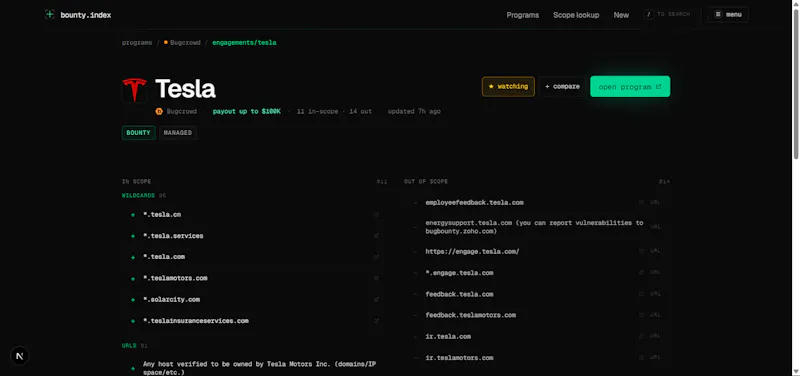Open external link icon for *.teslainsuranceservices.com
Image resolution: width=800 pixels, height=376 pixels.
coord(376,321)
